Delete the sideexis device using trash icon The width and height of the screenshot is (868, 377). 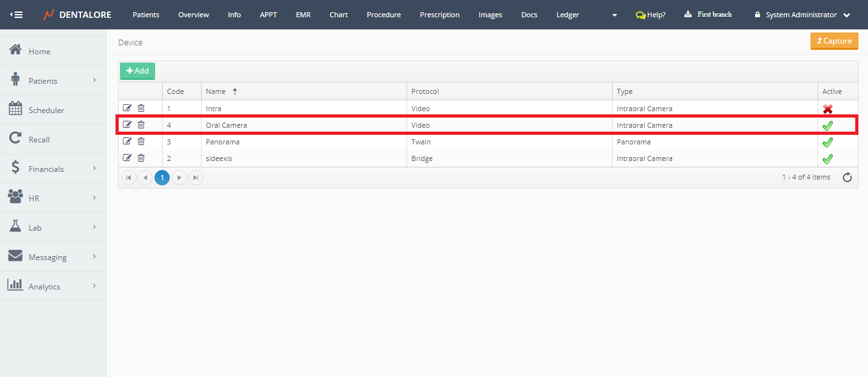141,158
